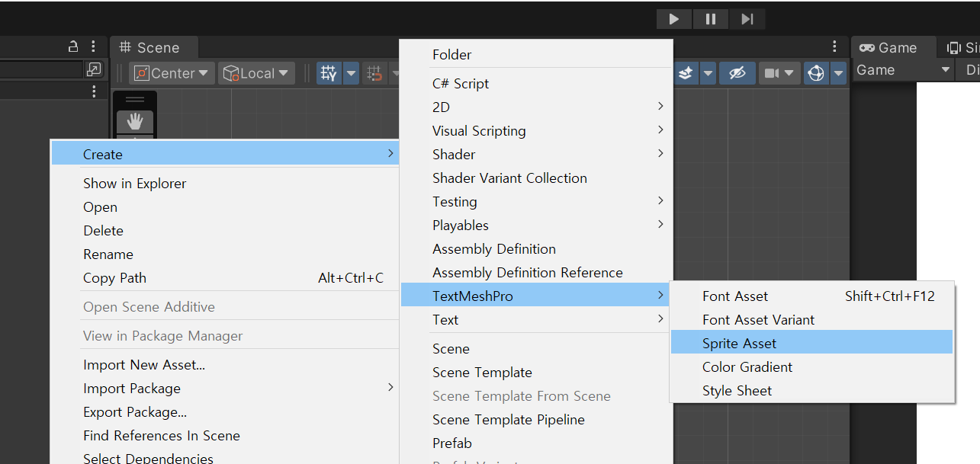Expand the Playables submenu
Image resolution: width=980 pixels, height=464 pixels.
click(537, 225)
